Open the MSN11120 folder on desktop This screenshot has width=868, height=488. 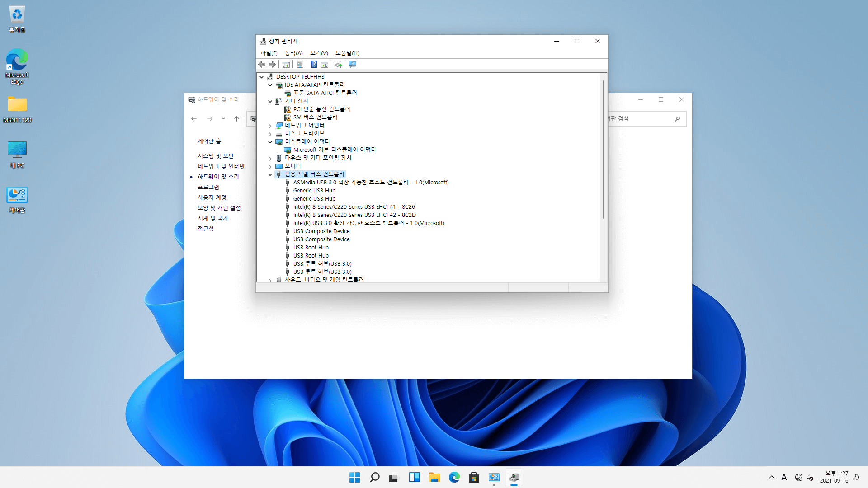17,110
